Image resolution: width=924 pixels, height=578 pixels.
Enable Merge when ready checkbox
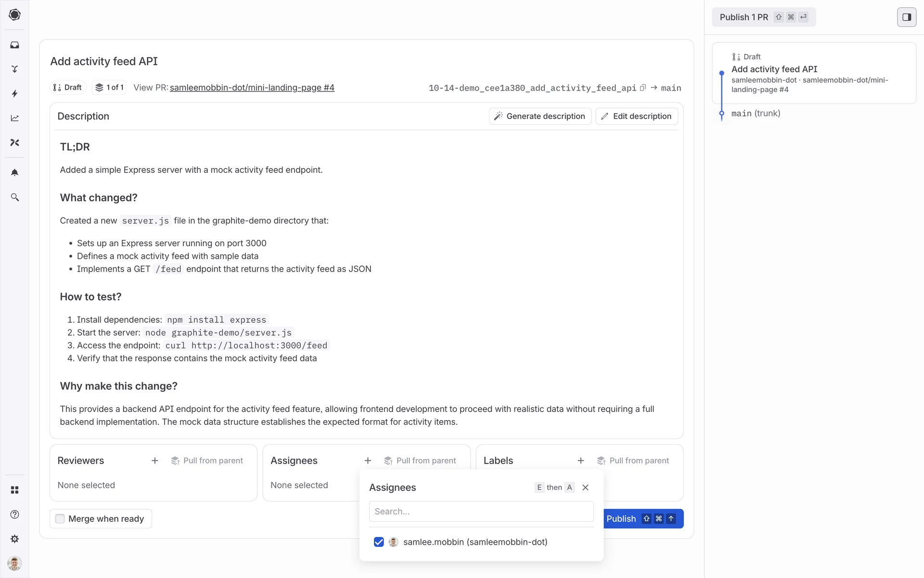coord(60,519)
